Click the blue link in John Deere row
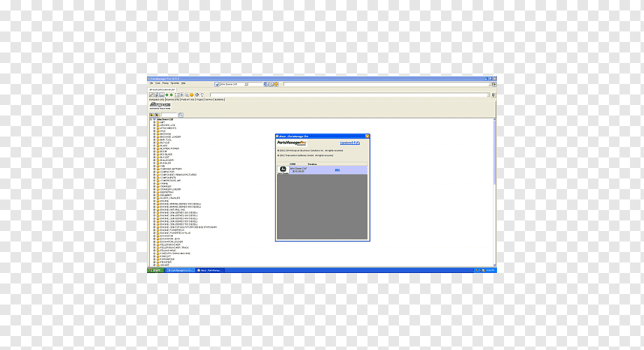Viewport: 644px width, 350px height. pyautogui.click(x=337, y=169)
